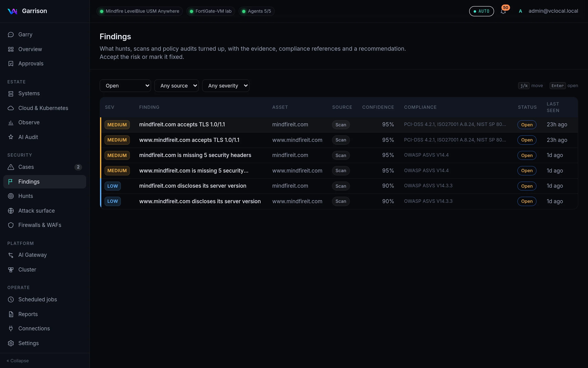Click MEDIUM badge on mindfireit.com missing headers row
Viewport: 588px width, 368px height.
pos(117,155)
